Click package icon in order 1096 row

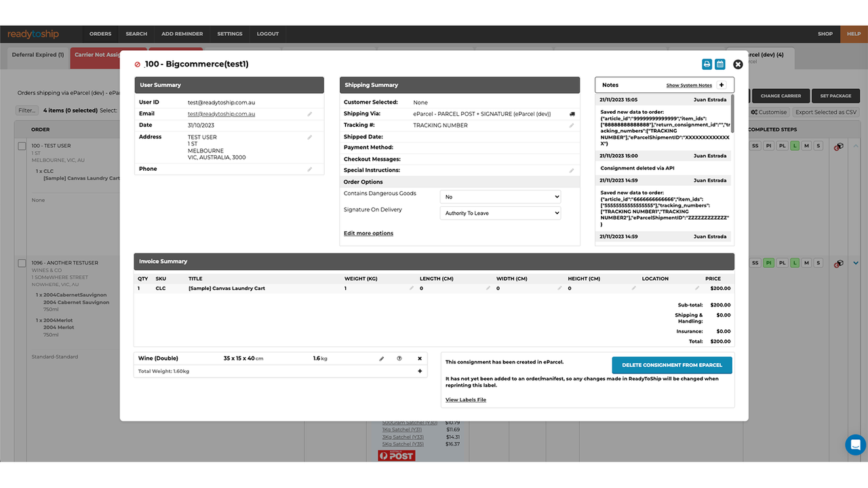coord(839,263)
